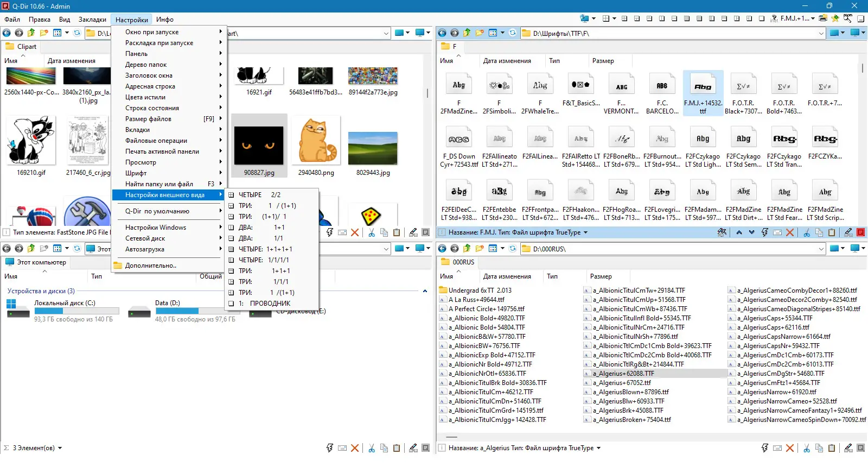Open the '3 Элемент(ов)' status dropdown
This screenshot has width=868, height=467.
click(x=60, y=448)
